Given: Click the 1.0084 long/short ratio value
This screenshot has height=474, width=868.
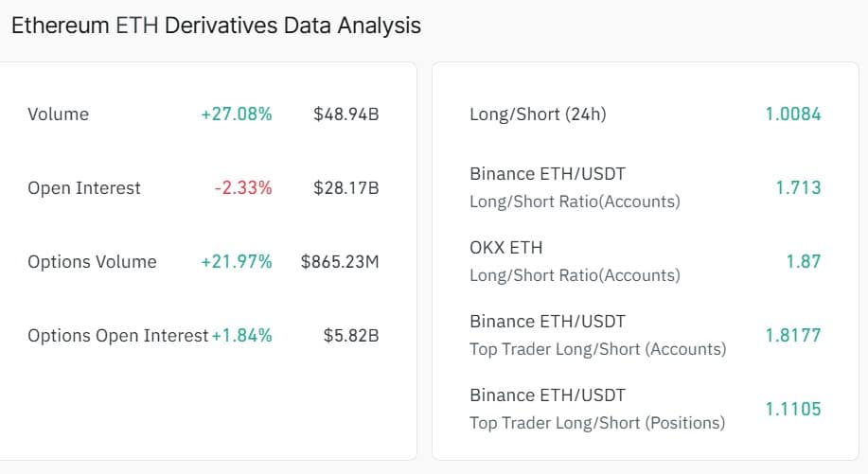Looking at the screenshot, I should point(792,114).
